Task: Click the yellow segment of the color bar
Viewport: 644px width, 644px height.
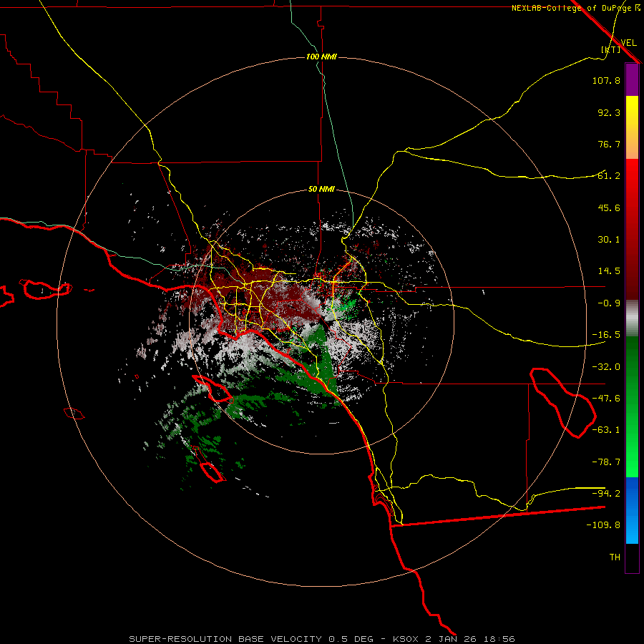Action: click(x=632, y=127)
